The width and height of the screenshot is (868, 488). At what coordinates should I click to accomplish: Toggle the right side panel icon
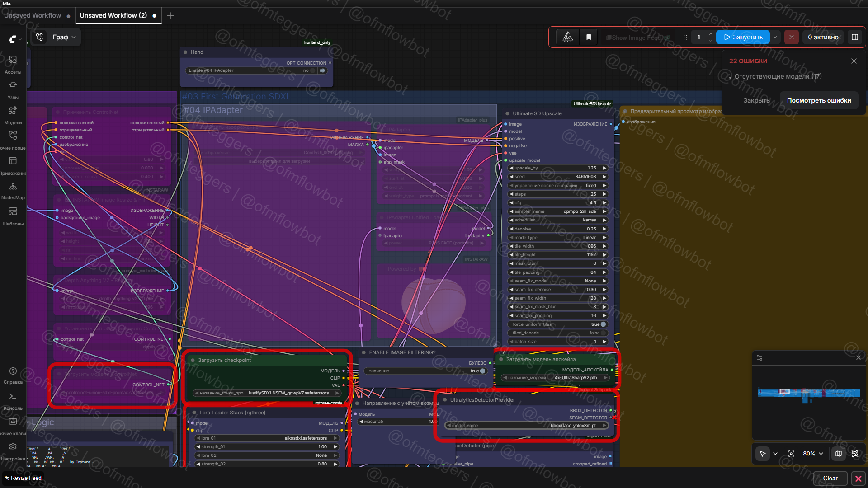tap(855, 38)
